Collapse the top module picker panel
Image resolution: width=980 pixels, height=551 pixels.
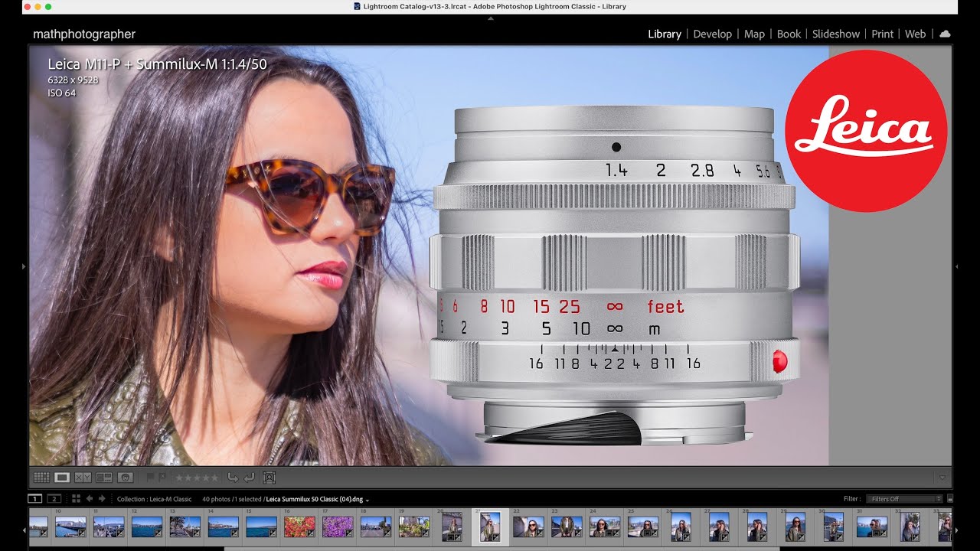(490, 18)
